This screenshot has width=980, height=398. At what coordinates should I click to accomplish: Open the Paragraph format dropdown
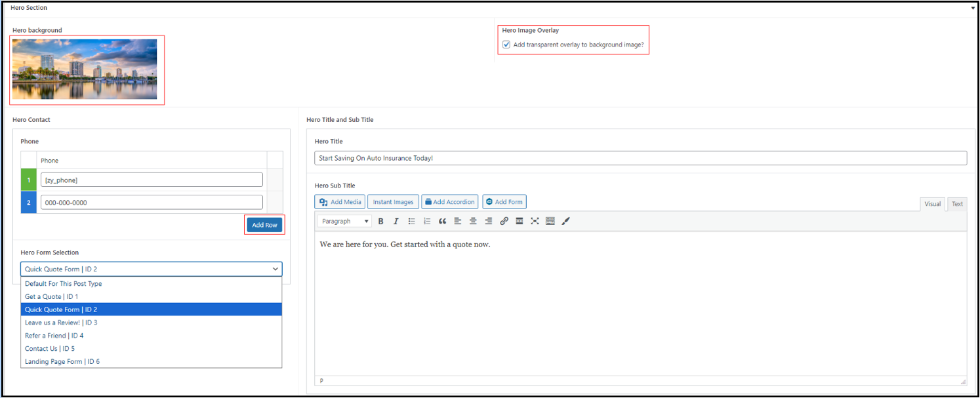[x=344, y=222]
